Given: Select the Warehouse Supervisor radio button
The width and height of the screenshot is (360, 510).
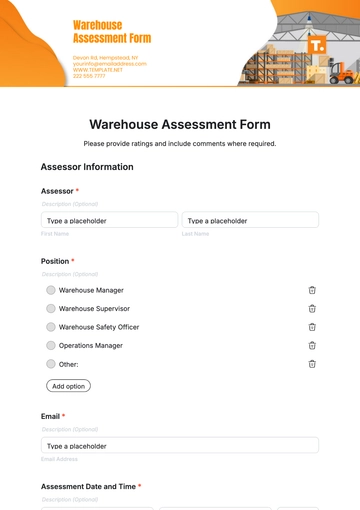Looking at the screenshot, I should (51, 308).
